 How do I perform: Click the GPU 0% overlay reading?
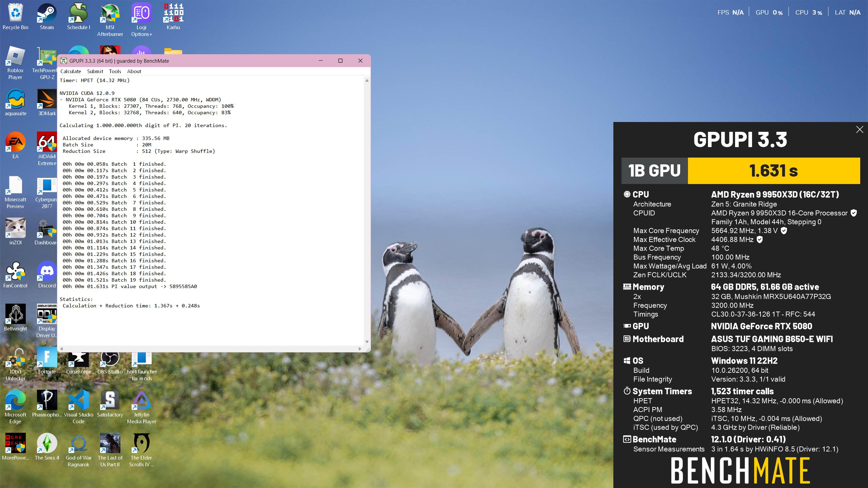[769, 13]
